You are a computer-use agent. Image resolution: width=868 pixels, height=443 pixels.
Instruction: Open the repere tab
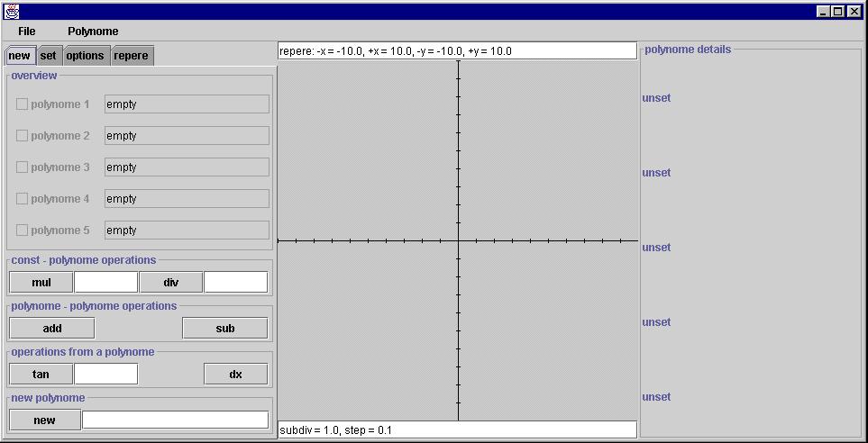point(131,56)
